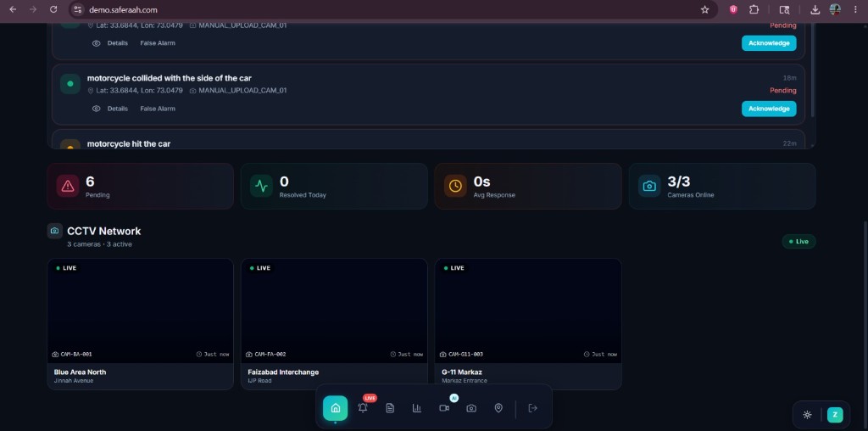Reload the page in the browser
This screenshot has height=431, width=868.
(x=53, y=9)
